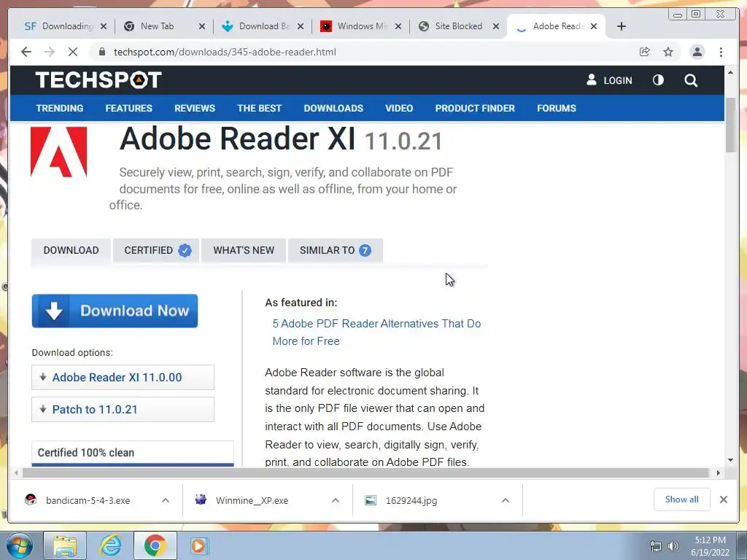Click the browser Back arrow

(x=26, y=52)
